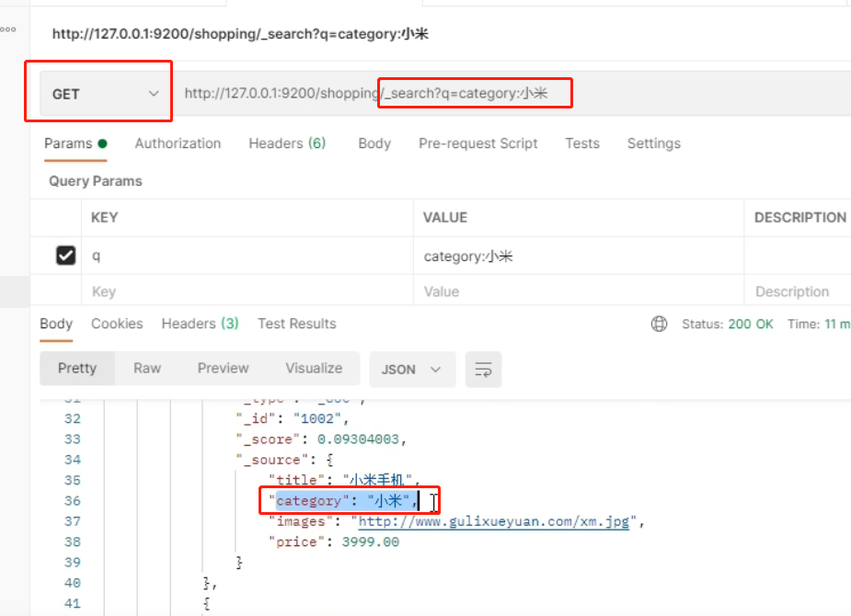Select the Pretty view button
851x616 pixels.
77,368
